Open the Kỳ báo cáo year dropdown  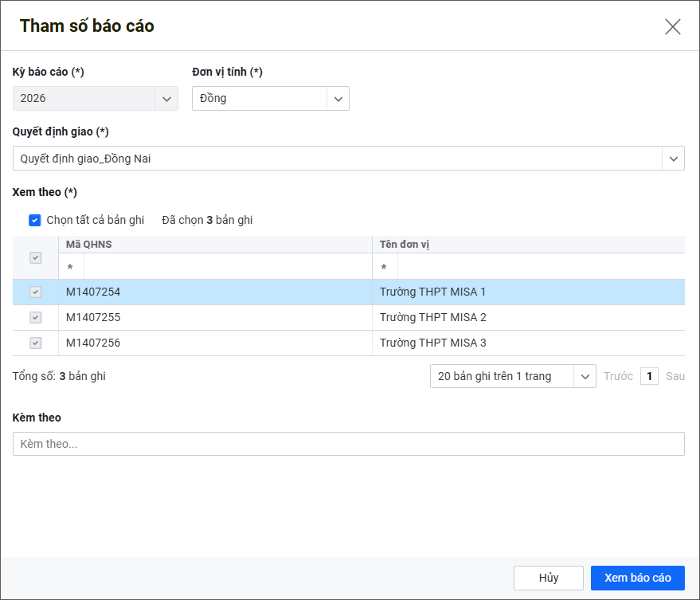click(166, 99)
